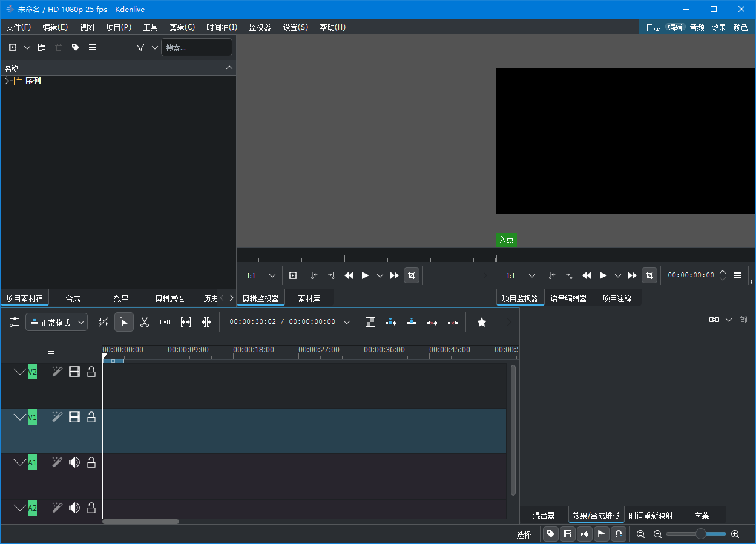Click the mix clips composition icon
This screenshot has width=756, height=544.
tap(370, 323)
